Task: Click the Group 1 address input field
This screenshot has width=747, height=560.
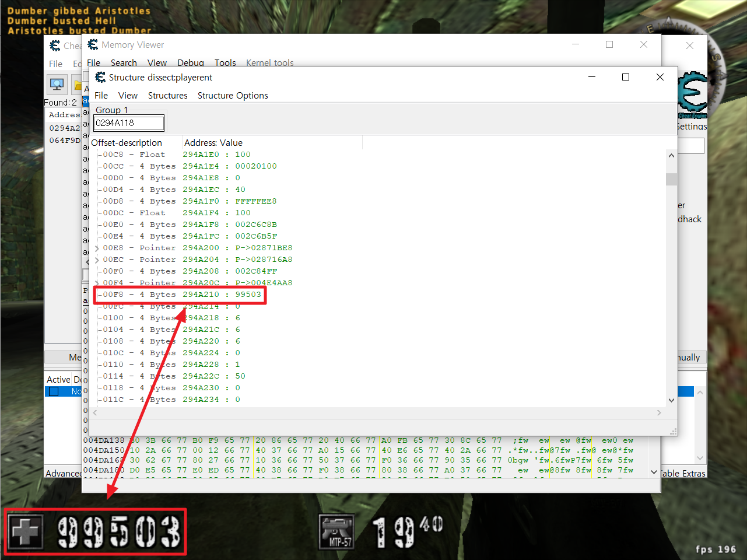Action: pos(129,123)
